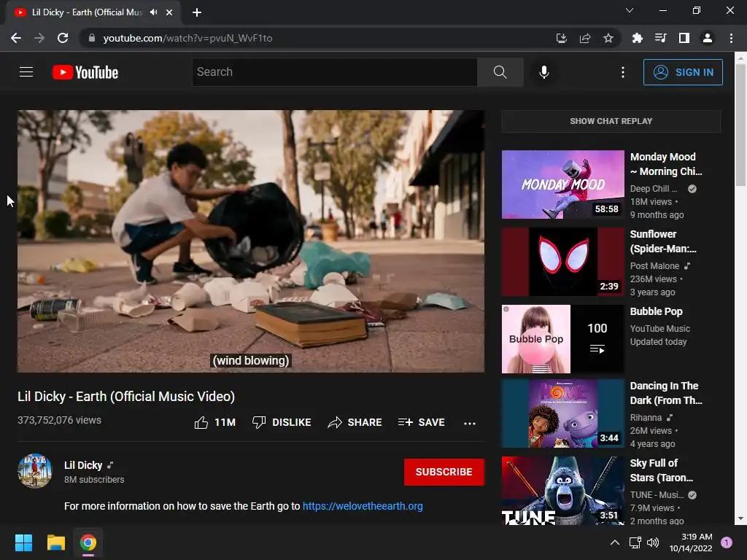This screenshot has height=560, width=747.
Task: Open the notification center badge
Action: point(726,542)
